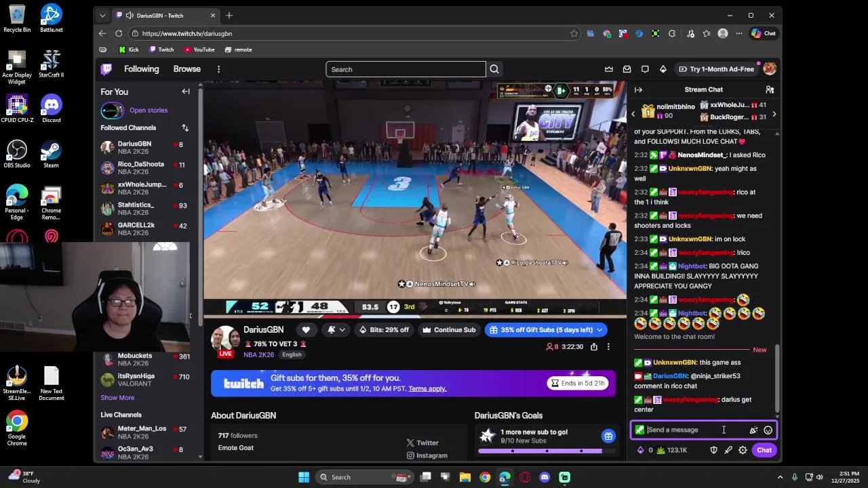The height and width of the screenshot is (488, 868).
Task: Favorite this page with the star icon
Action: click(574, 33)
